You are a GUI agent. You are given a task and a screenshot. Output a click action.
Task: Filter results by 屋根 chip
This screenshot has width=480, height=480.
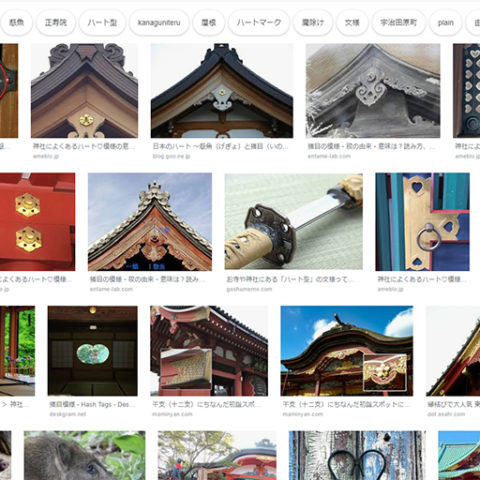[x=209, y=23]
